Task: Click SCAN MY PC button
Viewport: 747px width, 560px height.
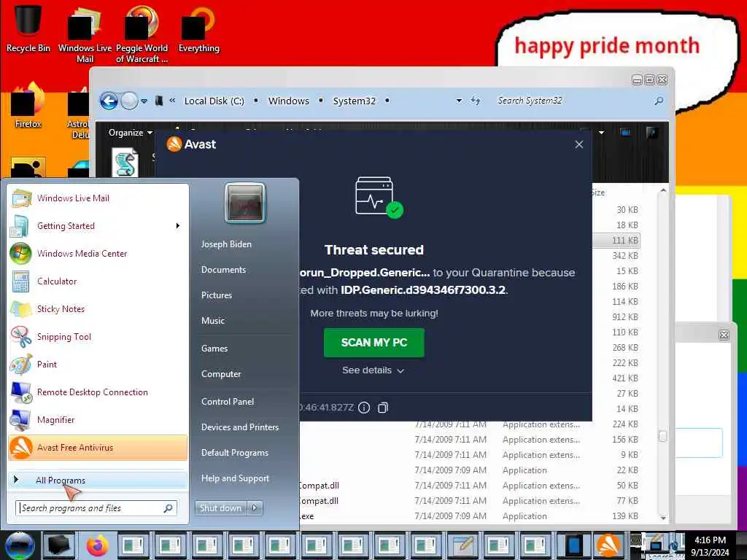Action: click(374, 343)
